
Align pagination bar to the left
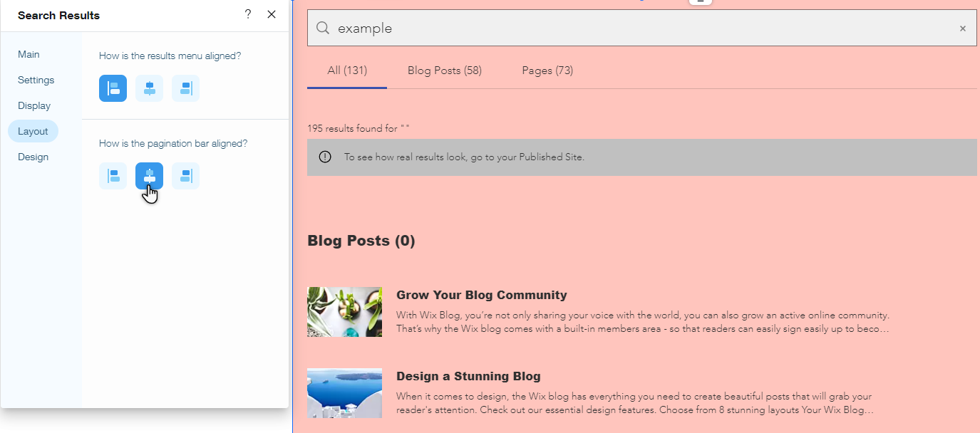click(x=113, y=176)
